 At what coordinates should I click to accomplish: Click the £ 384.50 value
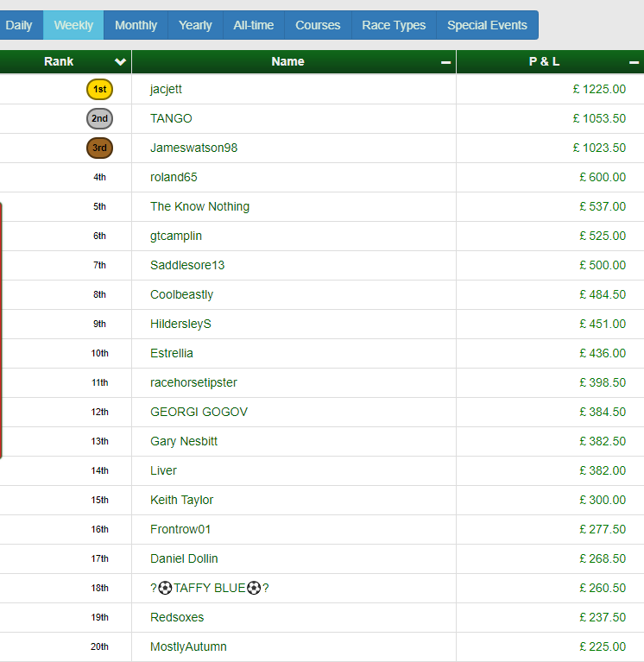(603, 412)
